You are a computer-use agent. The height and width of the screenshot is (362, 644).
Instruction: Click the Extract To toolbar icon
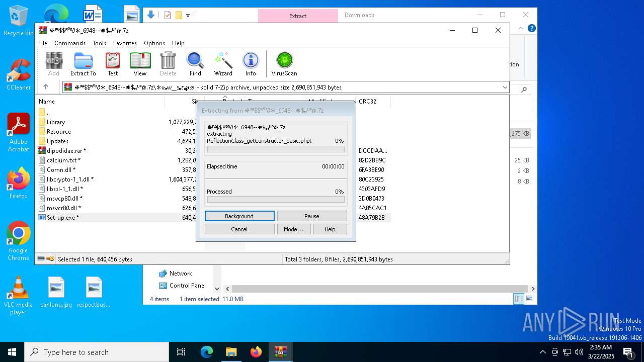tap(83, 64)
